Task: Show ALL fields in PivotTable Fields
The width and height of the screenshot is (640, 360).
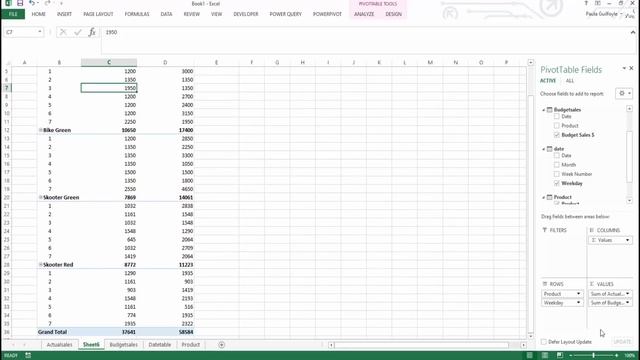Action: coord(570,81)
